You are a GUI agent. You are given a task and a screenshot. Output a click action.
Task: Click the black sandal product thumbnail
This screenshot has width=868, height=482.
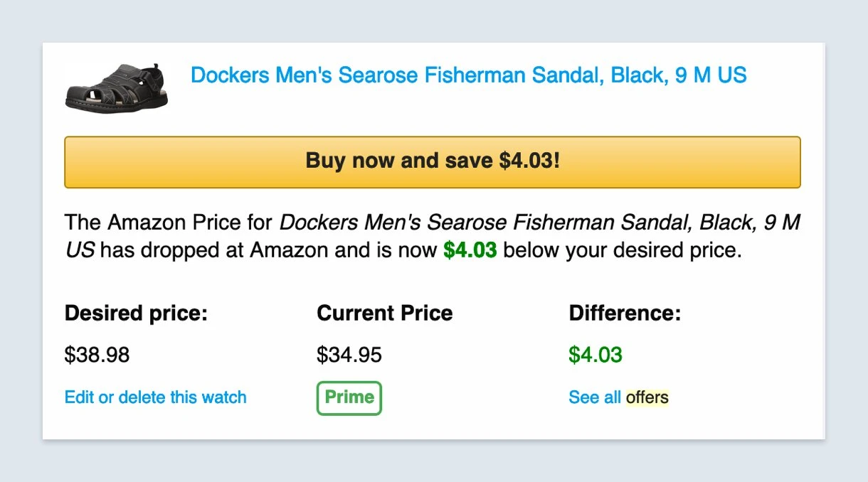[x=117, y=87]
